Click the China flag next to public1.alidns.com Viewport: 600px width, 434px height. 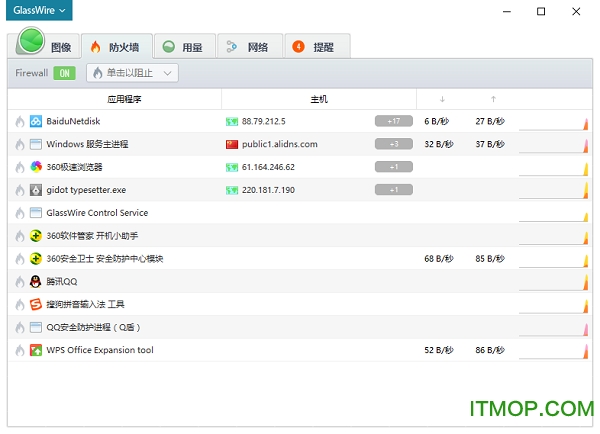pyautogui.click(x=232, y=144)
